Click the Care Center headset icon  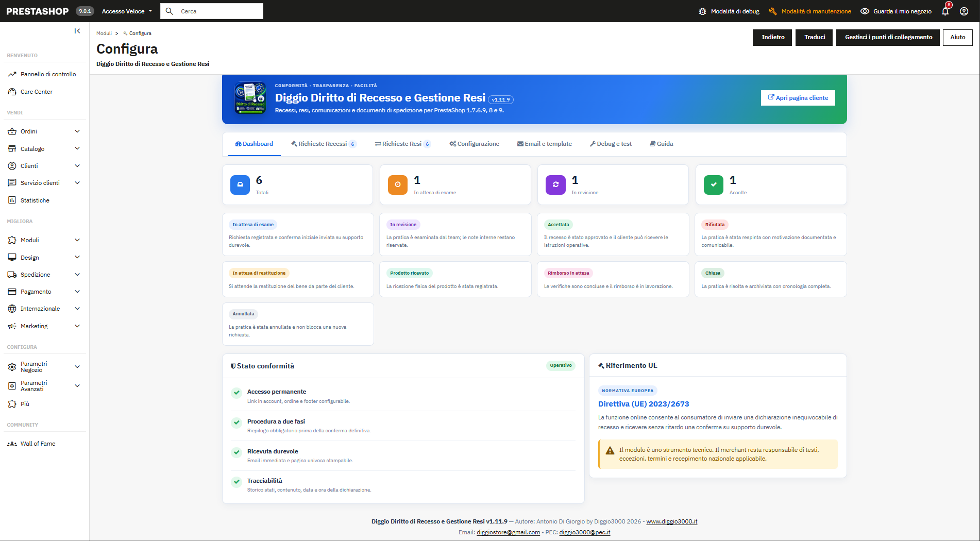(x=12, y=92)
